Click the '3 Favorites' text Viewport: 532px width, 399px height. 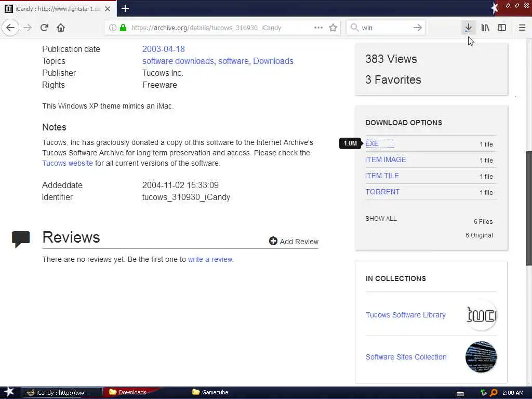coord(393,79)
